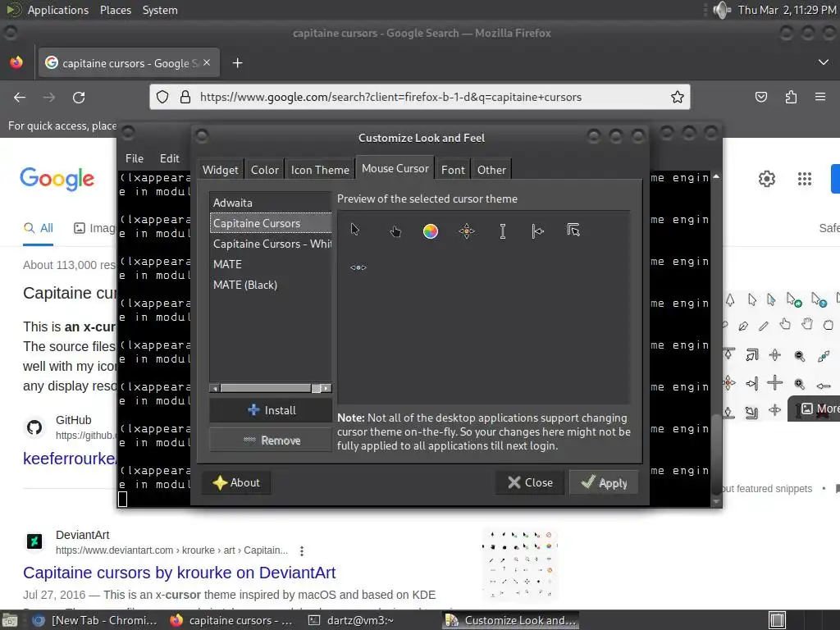840x630 pixels.
Task: Switch to the Other tab
Action: pyautogui.click(x=491, y=170)
